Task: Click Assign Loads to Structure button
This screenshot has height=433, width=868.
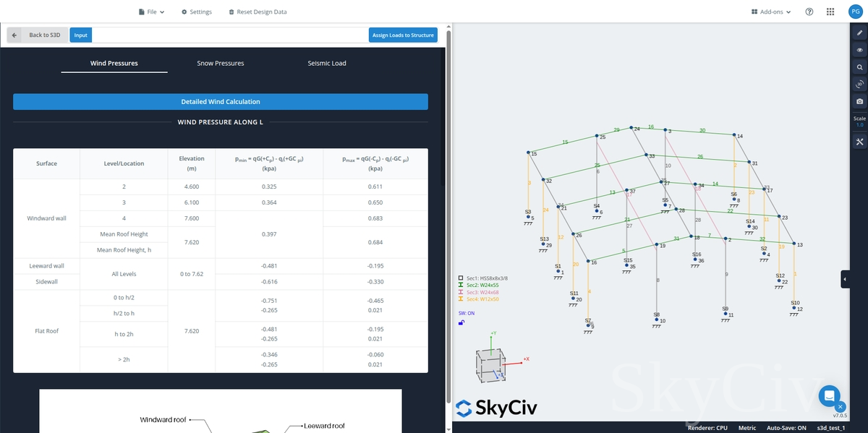Action: point(403,35)
